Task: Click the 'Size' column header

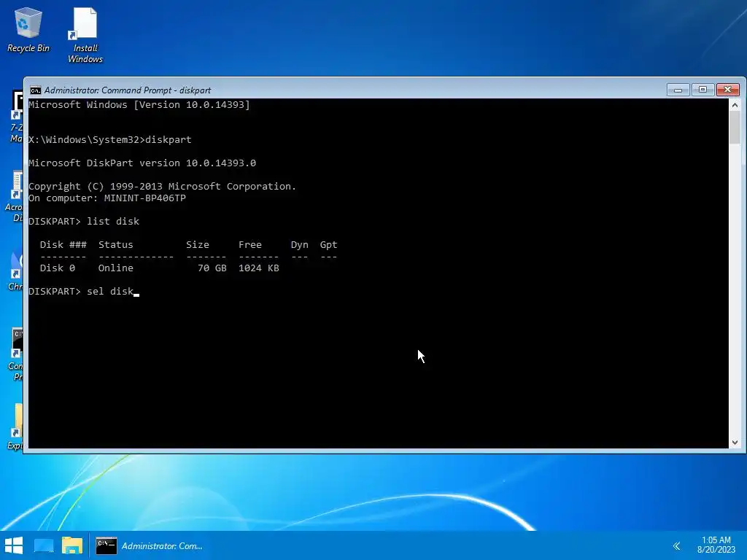Action: [198, 245]
